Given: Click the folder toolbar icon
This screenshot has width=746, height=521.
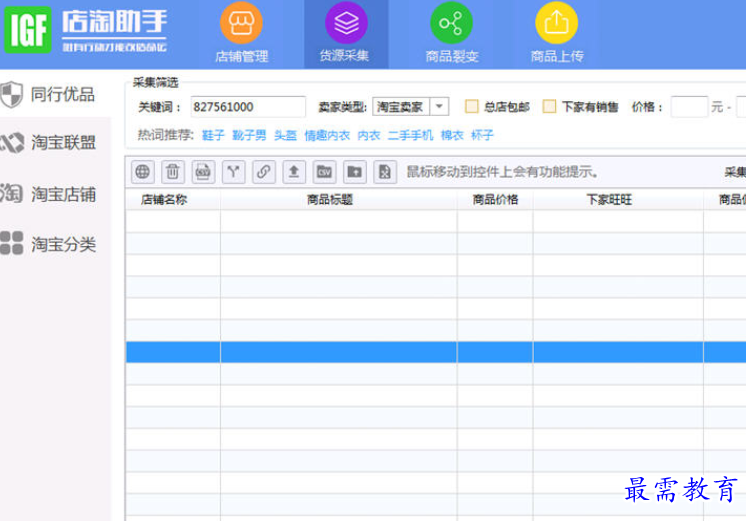Looking at the screenshot, I should (x=355, y=172).
